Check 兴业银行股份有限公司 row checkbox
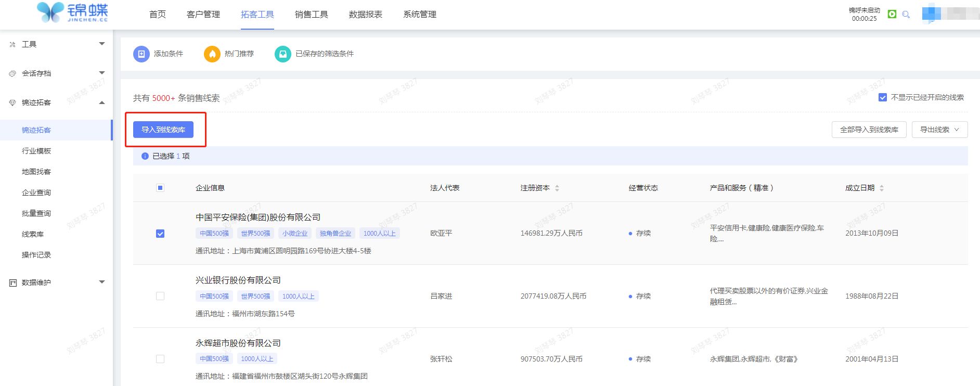Screen dimensions: 980x386 (x=160, y=296)
